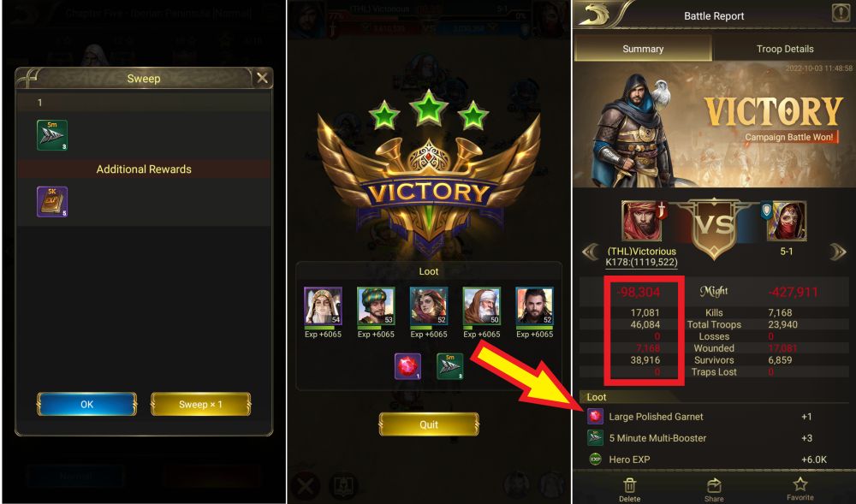Click the yellow Quit button
This screenshot has height=504, width=856.
pyautogui.click(x=429, y=424)
